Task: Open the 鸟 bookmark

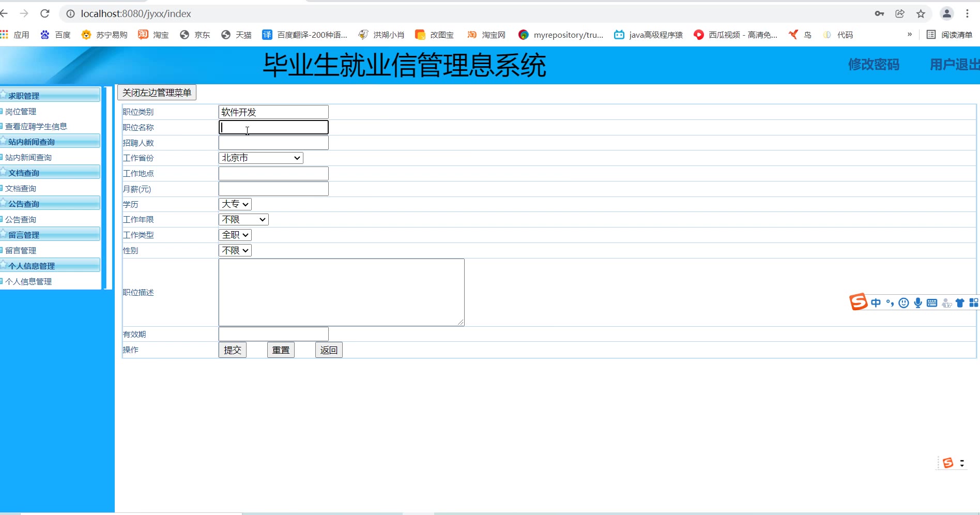Action: pyautogui.click(x=800, y=35)
